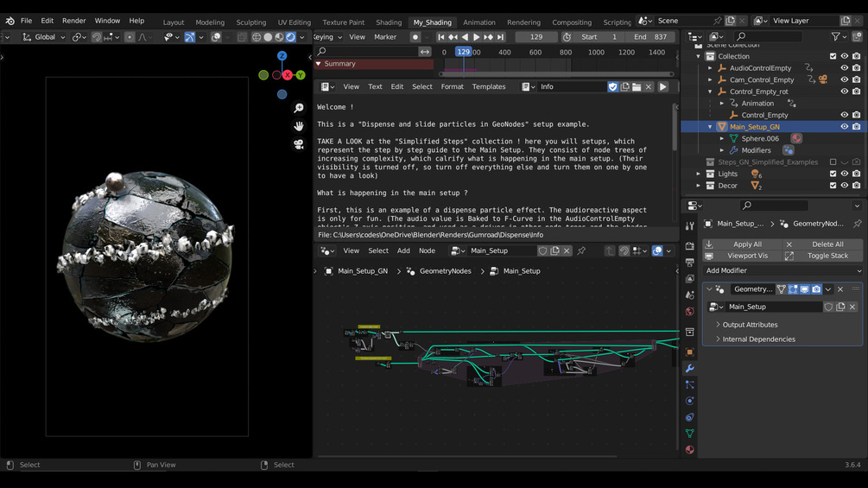The image size is (868, 488).
Task: Hide Main_Setup_GN in the viewport
Action: (x=844, y=127)
